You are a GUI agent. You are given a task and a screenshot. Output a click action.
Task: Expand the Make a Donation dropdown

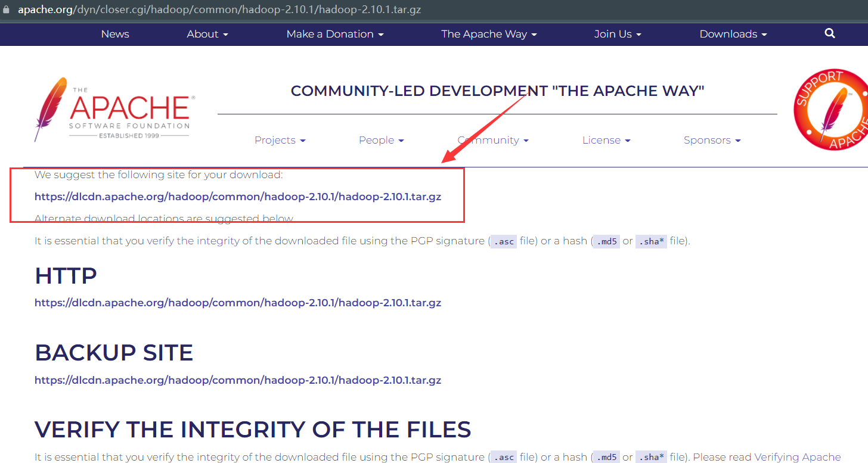point(335,34)
